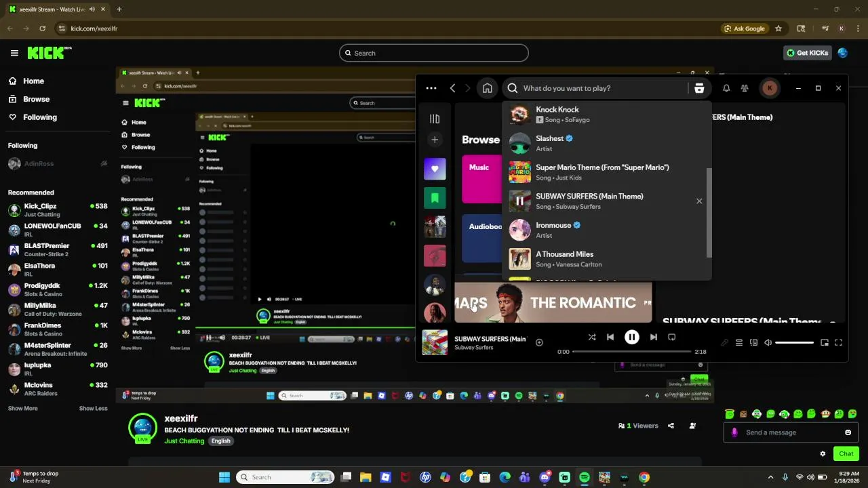868x488 pixels.
Task: Go back using Spotify's left arrow
Action: [453, 88]
